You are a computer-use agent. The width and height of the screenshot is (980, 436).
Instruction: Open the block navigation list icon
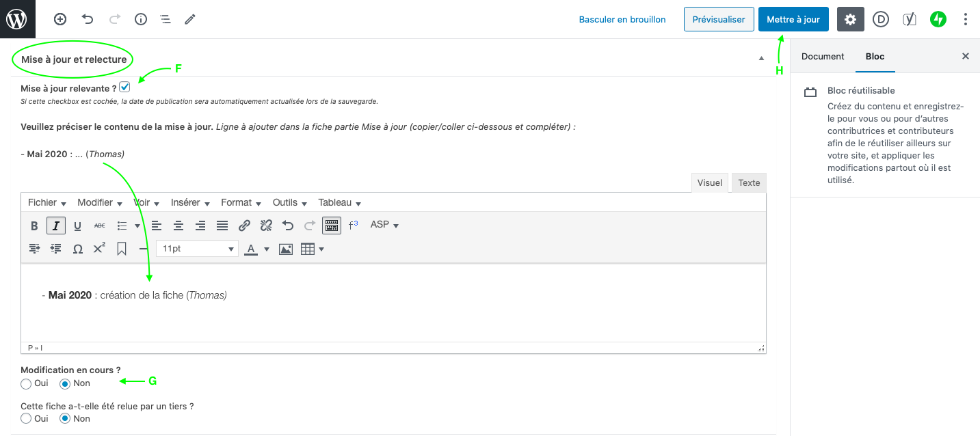165,19
